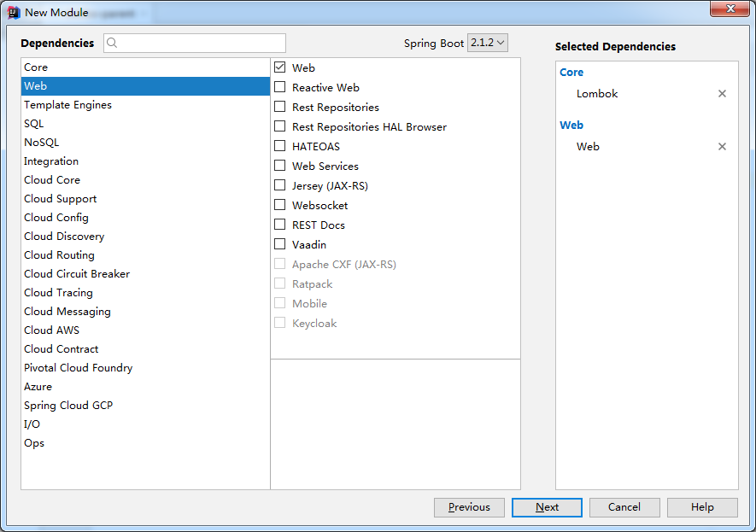Screen dimensions: 756x532
Task: Cancel the New Module wizard
Action: click(x=624, y=507)
